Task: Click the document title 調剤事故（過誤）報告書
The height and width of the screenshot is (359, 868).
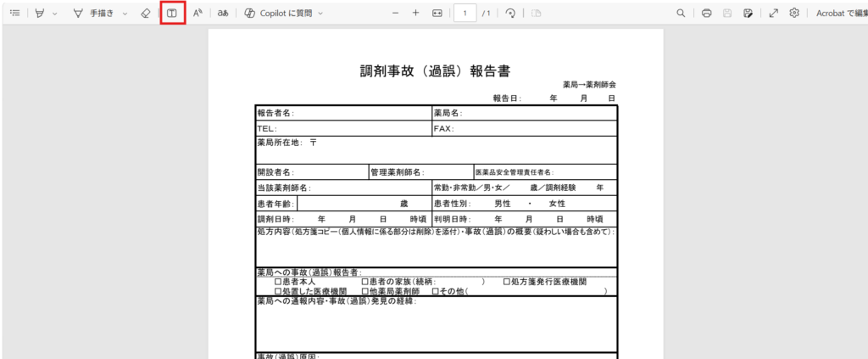Action: (x=435, y=71)
